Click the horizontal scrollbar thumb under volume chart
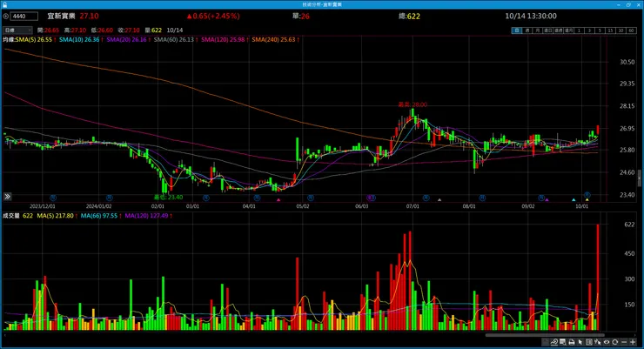 [x=544, y=335]
